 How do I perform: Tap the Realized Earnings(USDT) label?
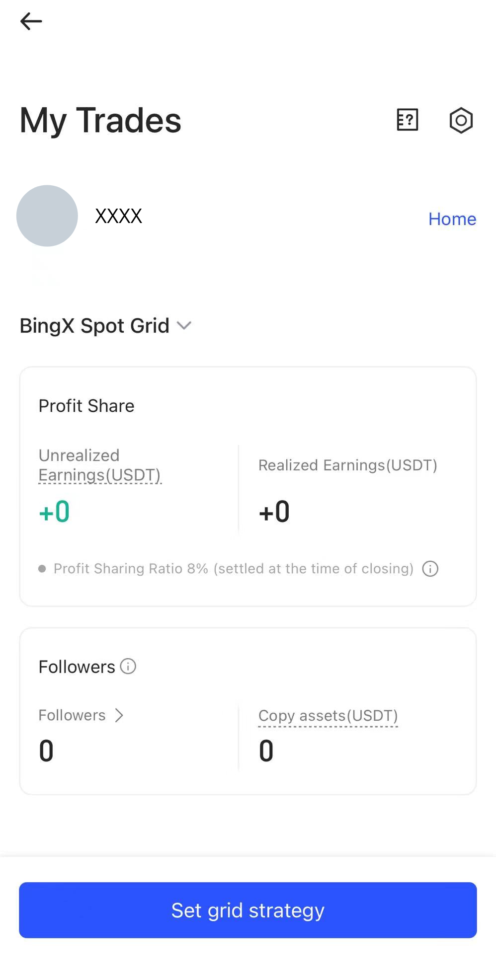coord(348,465)
